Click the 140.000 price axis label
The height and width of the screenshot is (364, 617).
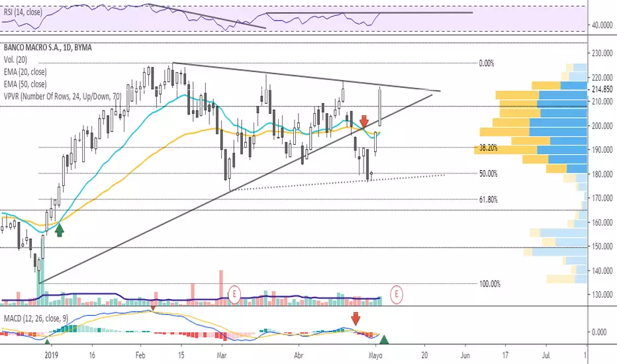click(602, 271)
